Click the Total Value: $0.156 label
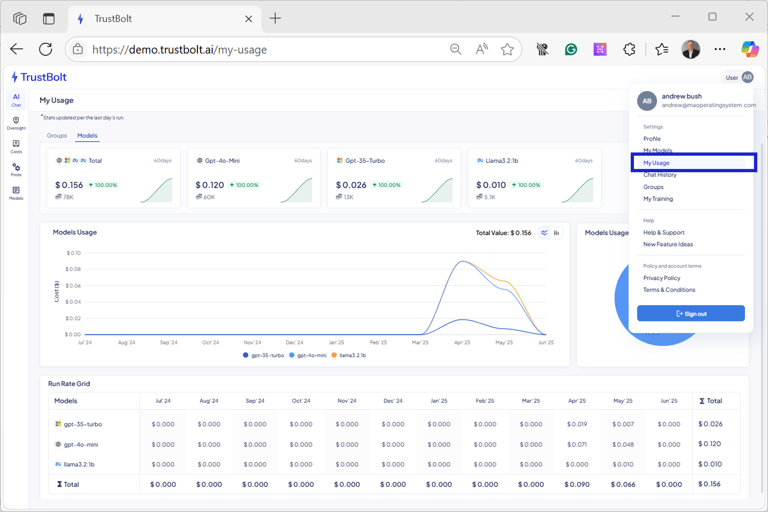Viewport: 768px width, 512px height. coord(504,233)
